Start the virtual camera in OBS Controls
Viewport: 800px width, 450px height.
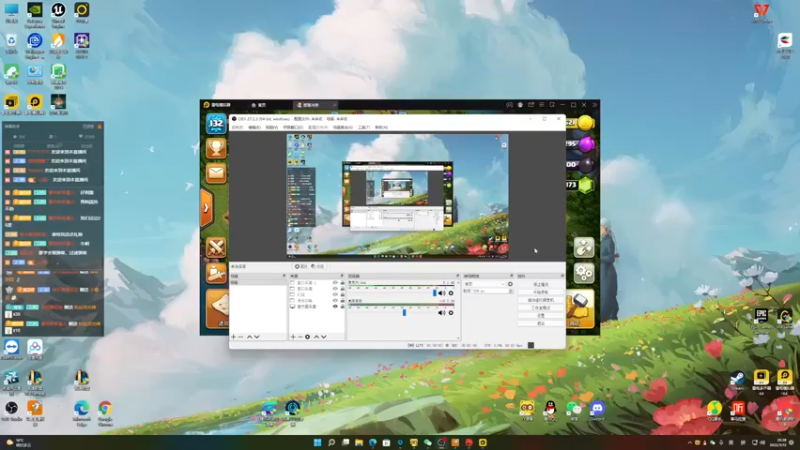point(541,300)
